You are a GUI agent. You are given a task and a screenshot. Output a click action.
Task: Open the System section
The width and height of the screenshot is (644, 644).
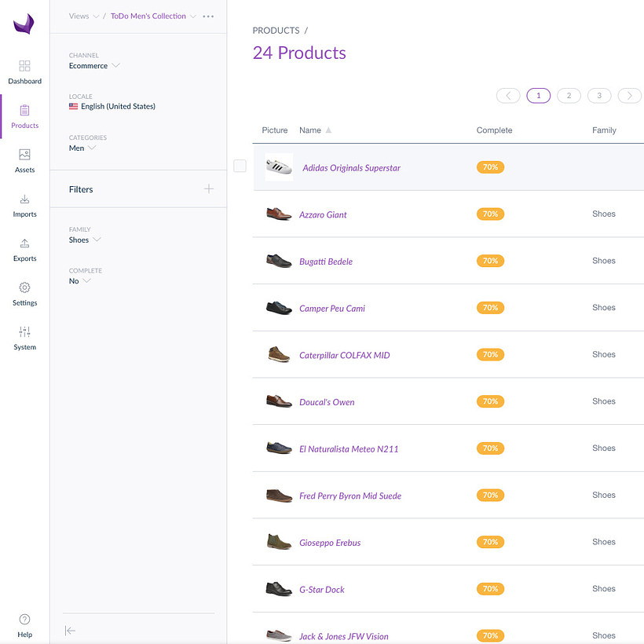[24, 338]
